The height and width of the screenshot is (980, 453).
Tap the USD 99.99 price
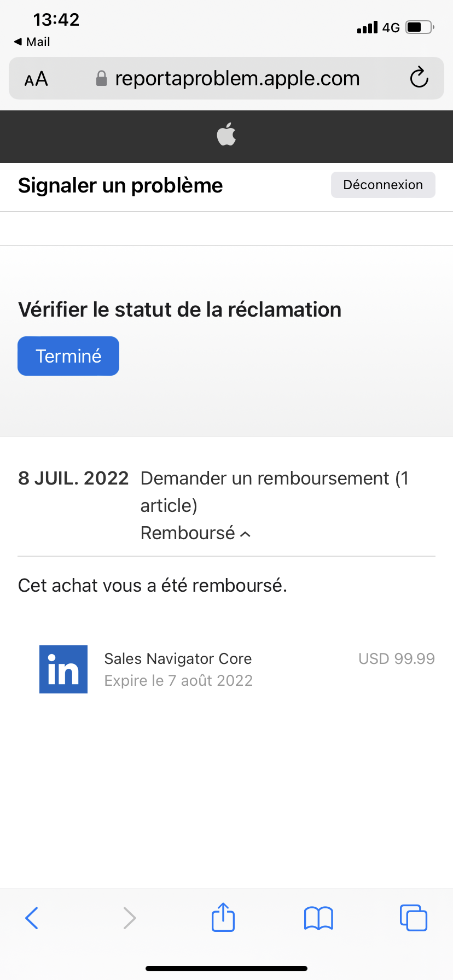[x=396, y=658]
